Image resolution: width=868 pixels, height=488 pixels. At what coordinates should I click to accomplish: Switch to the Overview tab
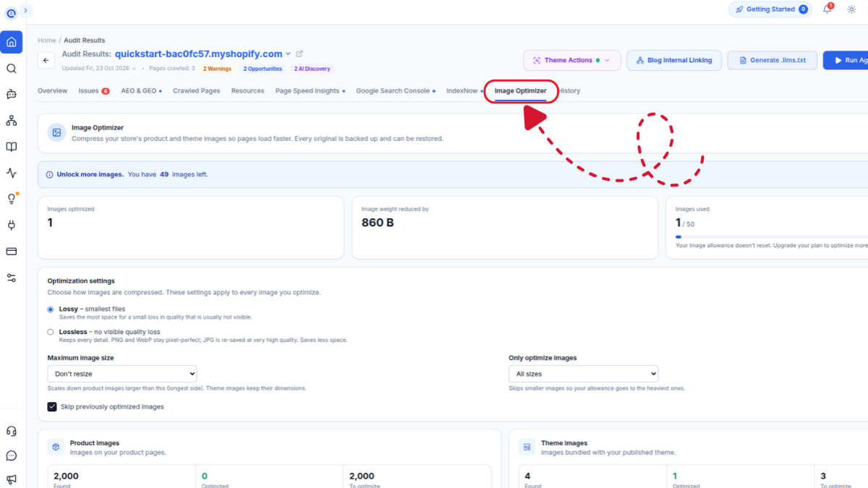(52, 91)
